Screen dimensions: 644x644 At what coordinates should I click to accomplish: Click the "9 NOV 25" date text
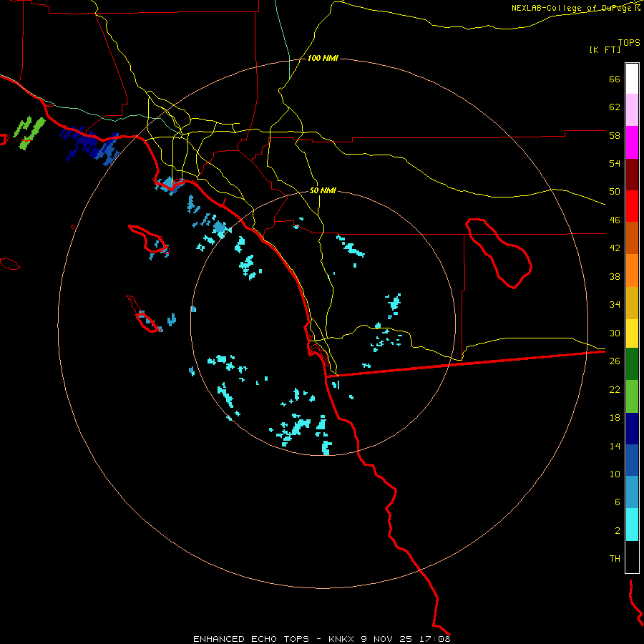pos(386,639)
